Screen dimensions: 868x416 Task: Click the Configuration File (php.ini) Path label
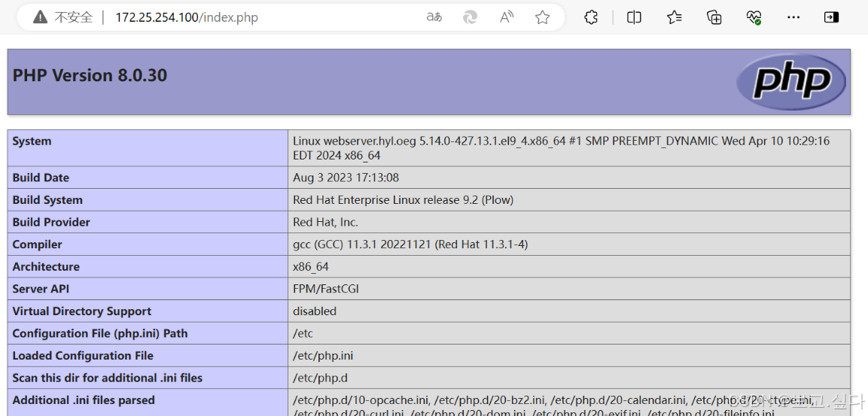[x=99, y=333]
